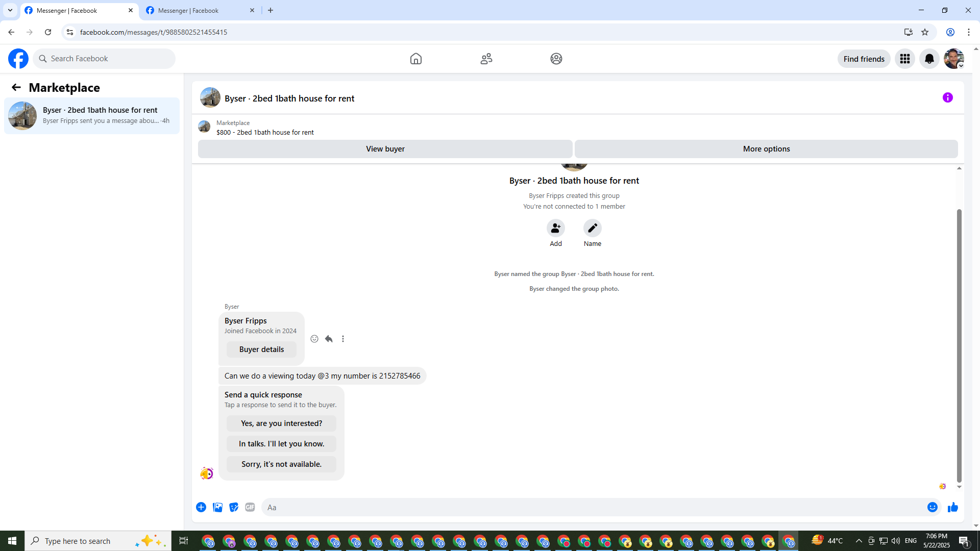The height and width of the screenshot is (551, 980).
Task: Click the address bar URL
Action: 154,32
